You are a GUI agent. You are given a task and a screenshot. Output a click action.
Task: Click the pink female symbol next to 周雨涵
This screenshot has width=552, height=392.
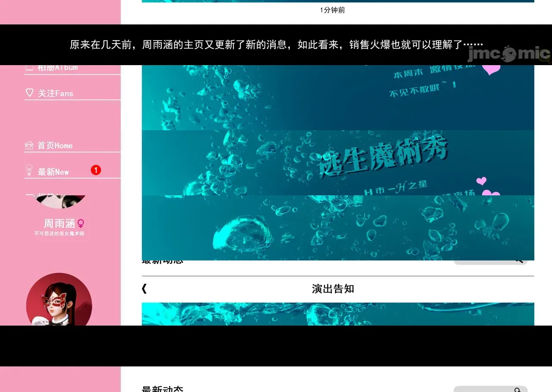pyautogui.click(x=81, y=224)
